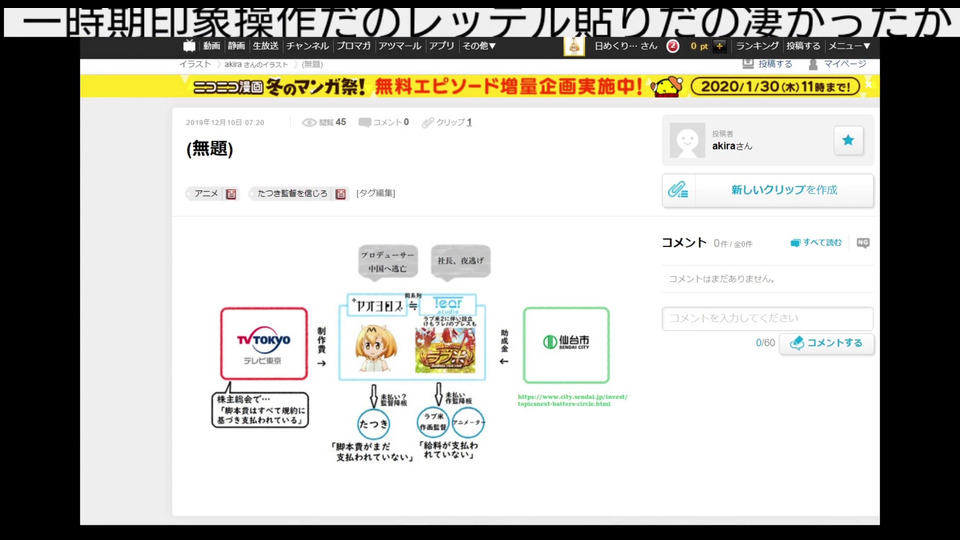Screen dimensions: 960x540
Task: Open akiraさんのイラスト breadcrumb link
Action: pos(256,64)
